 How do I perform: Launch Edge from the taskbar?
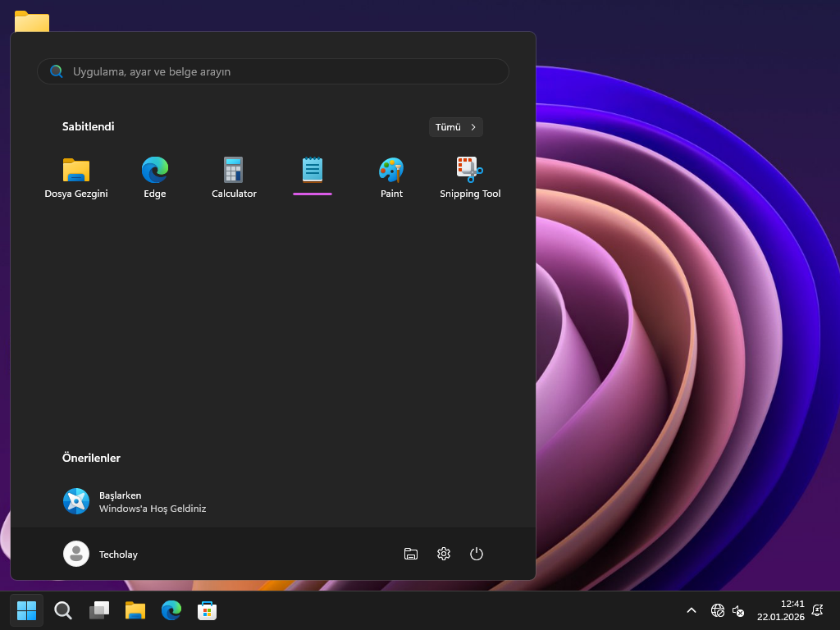pos(171,610)
